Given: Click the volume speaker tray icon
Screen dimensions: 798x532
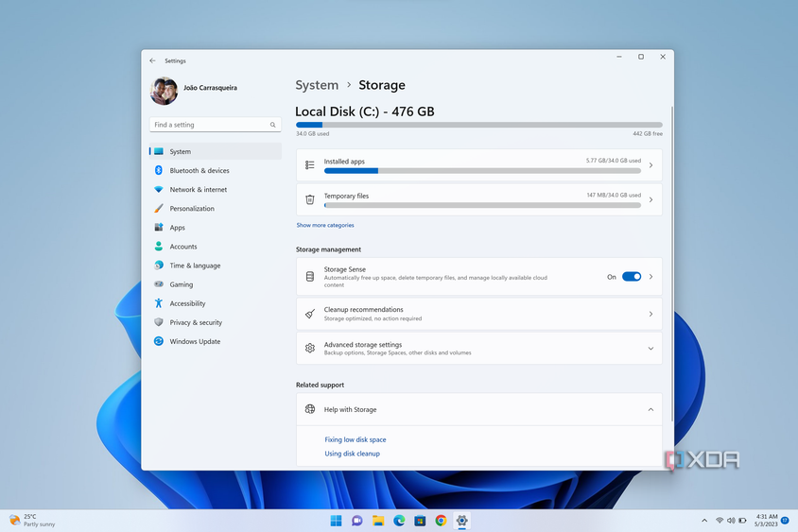Looking at the screenshot, I should tap(731, 521).
